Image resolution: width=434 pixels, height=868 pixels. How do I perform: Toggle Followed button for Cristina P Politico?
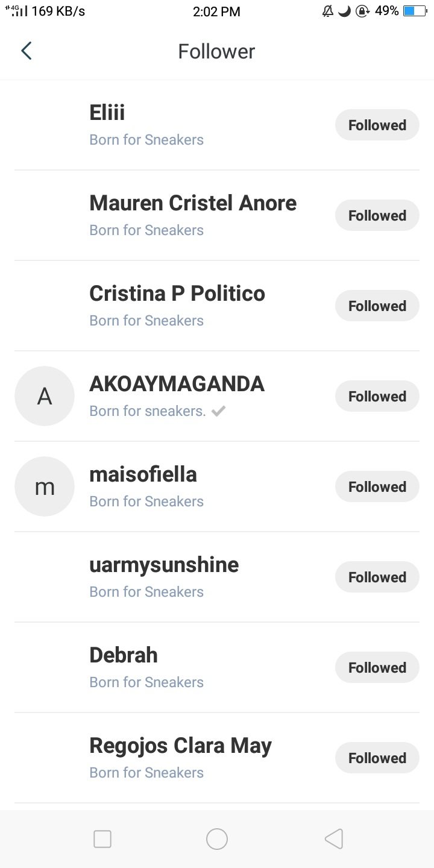[x=377, y=306]
